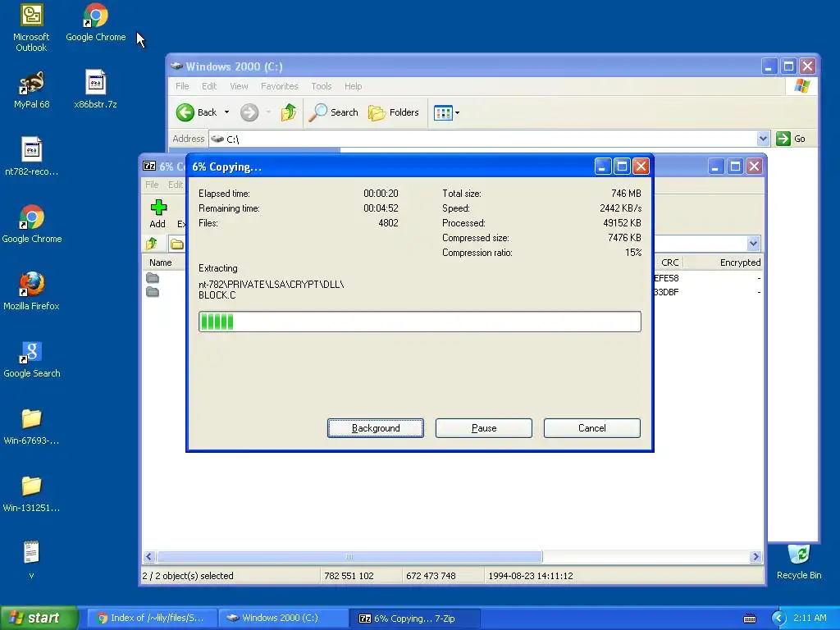Click status bar value 782 551 102

point(349,576)
